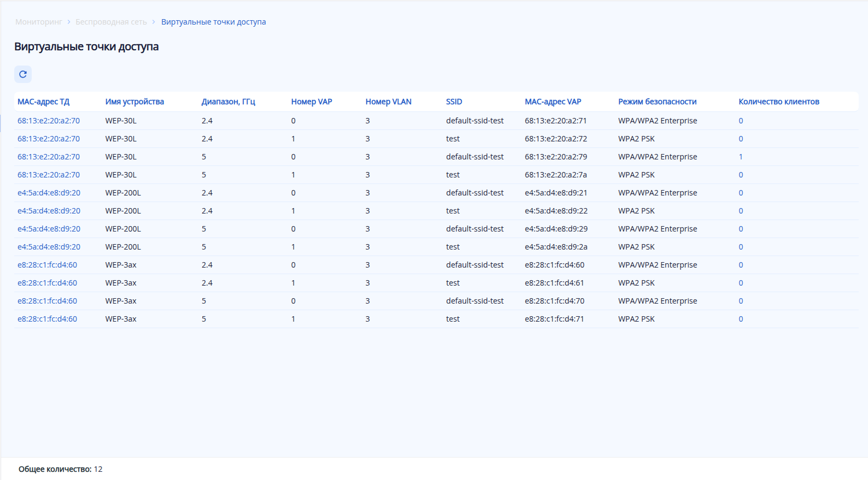The height and width of the screenshot is (480, 868).
Task: Open first 68:13:e2:20:a2:70 MAC address link
Action: [49, 121]
